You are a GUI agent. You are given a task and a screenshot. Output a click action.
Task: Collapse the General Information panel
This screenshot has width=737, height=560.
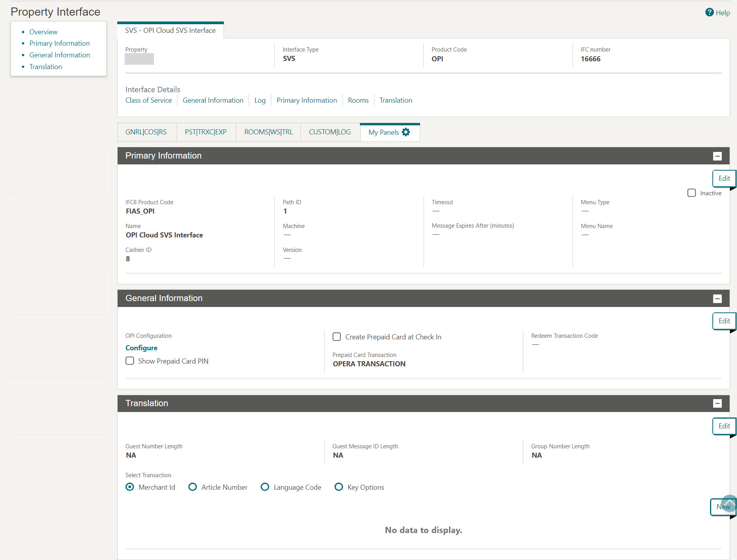717,299
